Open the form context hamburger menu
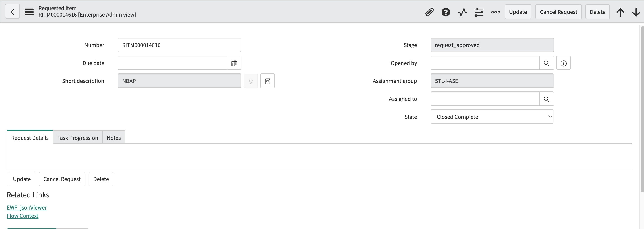 click(29, 12)
